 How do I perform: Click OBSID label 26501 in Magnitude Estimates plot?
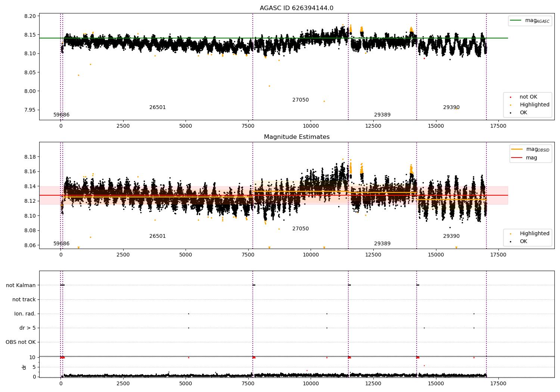pos(158,236)
